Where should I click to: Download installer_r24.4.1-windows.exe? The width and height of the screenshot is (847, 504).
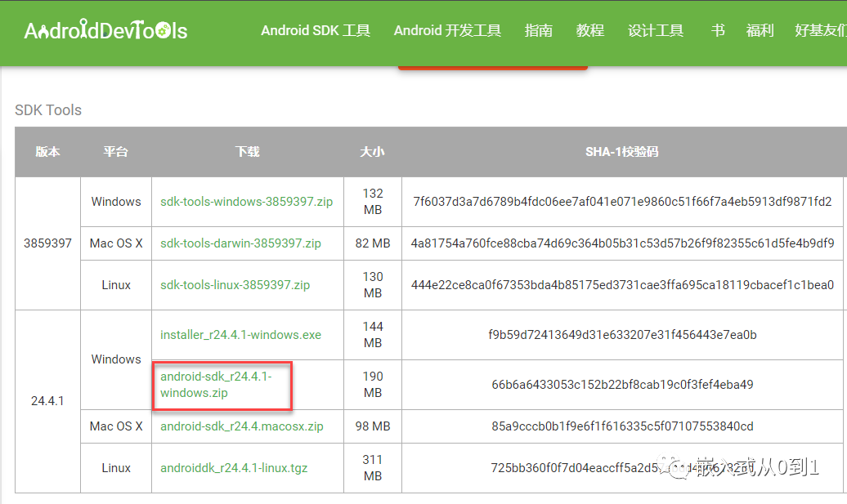pos(240,335)
